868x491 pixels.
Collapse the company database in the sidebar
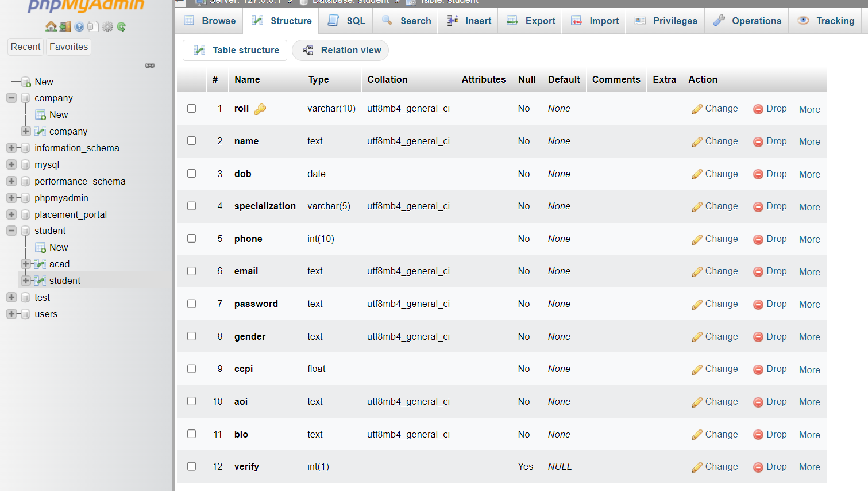(x=11, y=98)
